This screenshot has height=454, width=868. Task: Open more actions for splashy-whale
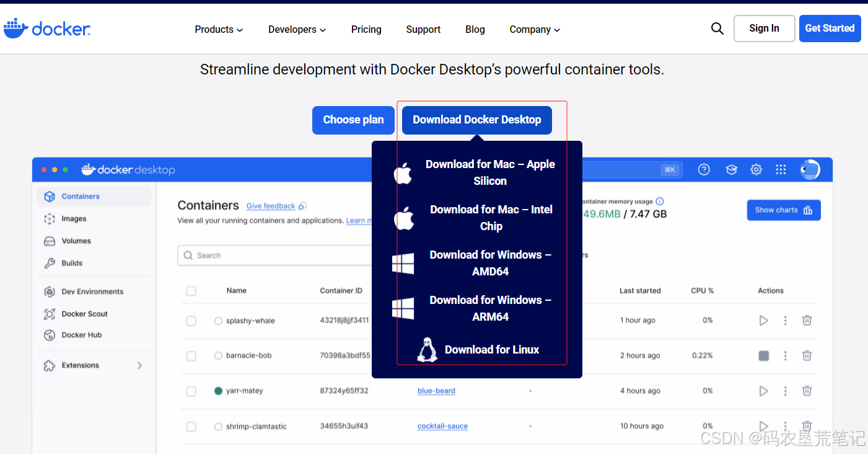785,321
